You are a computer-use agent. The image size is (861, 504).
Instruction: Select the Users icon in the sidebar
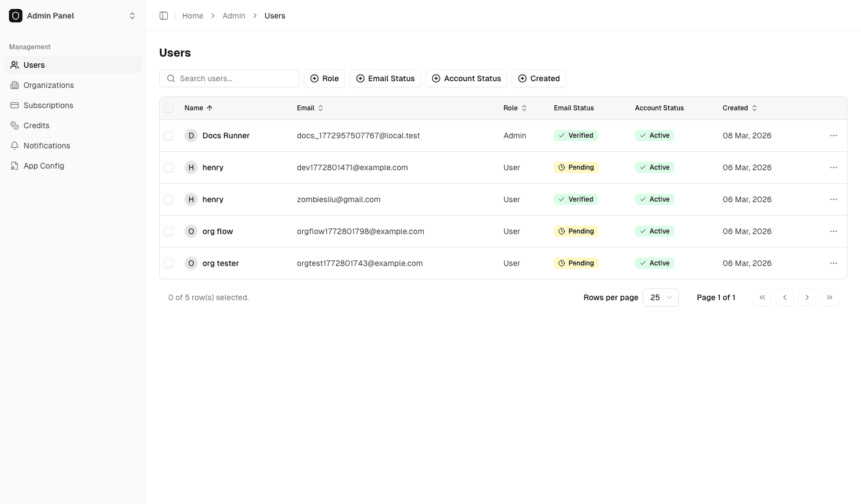tap(15, 65)
